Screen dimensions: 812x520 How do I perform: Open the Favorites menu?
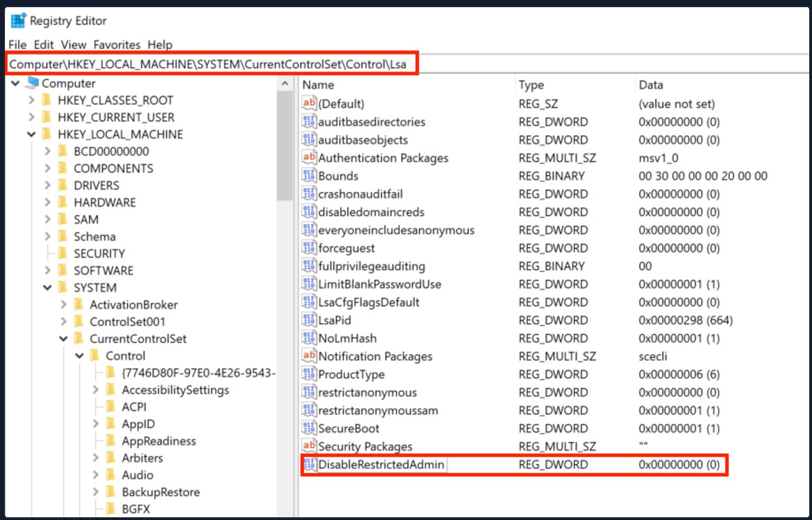click(x=117, y=44)
